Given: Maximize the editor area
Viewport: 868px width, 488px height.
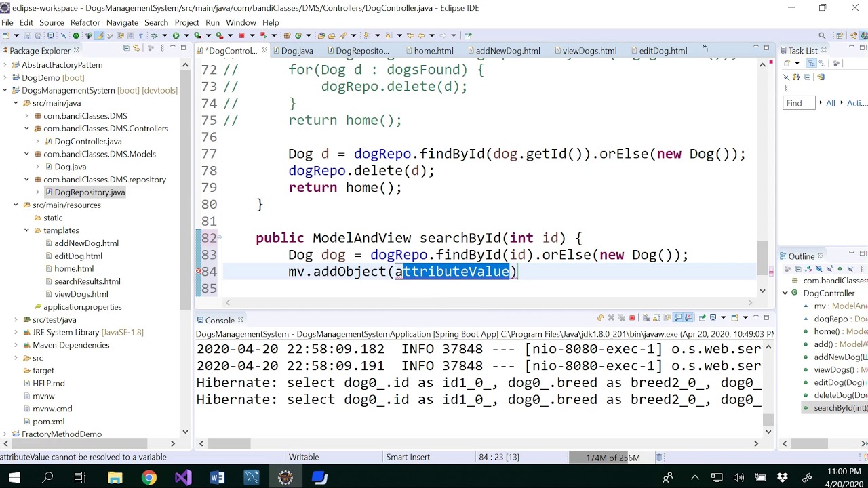Looking at the screenshot, I should [x=766, y=48].
